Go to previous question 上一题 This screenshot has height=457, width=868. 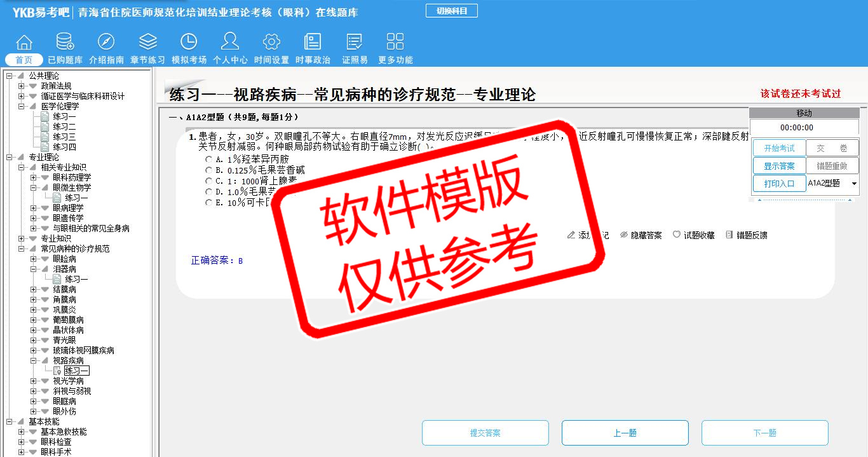pos(625,433)
